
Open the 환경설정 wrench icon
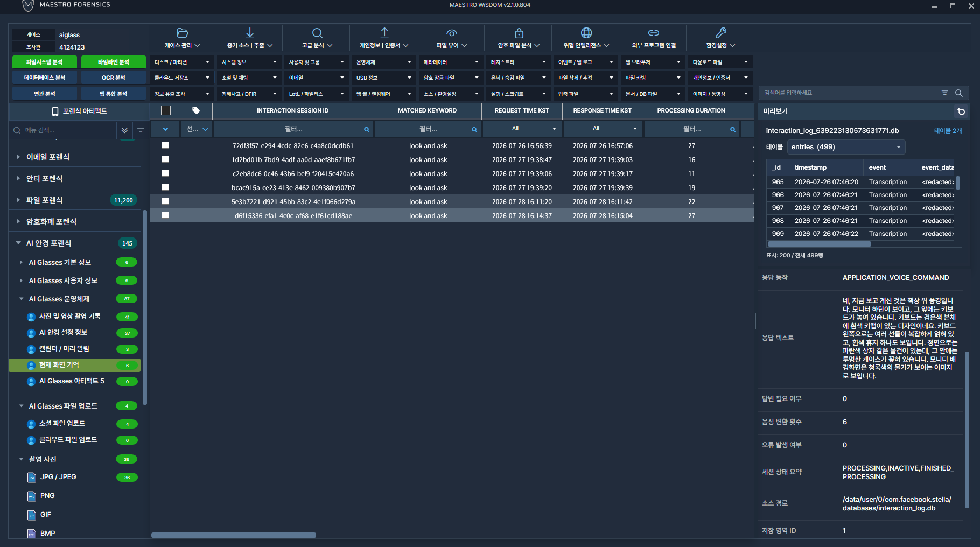(x=721, y=33)
